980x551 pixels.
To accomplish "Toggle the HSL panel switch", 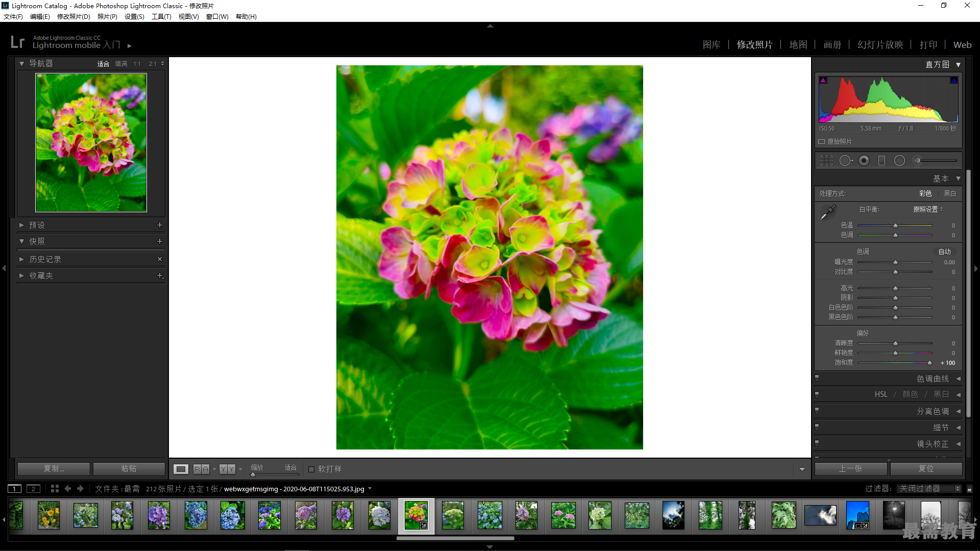I will coord(817,394).
